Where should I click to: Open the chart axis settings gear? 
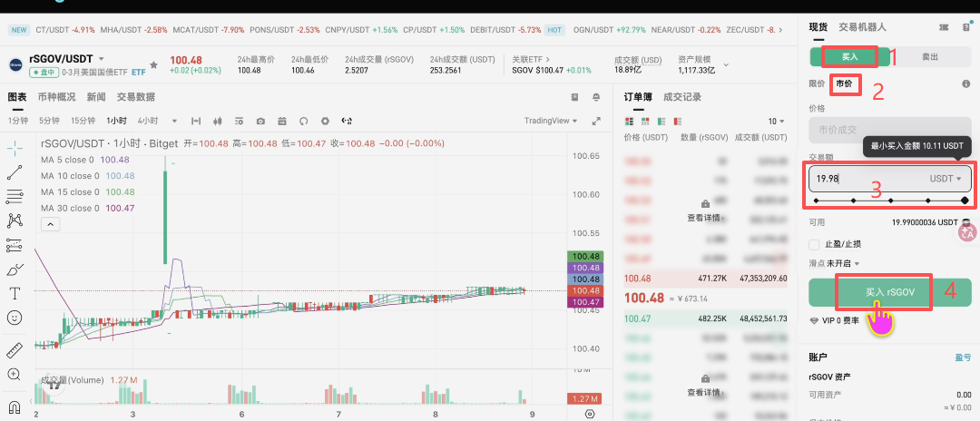coord(590,414)
